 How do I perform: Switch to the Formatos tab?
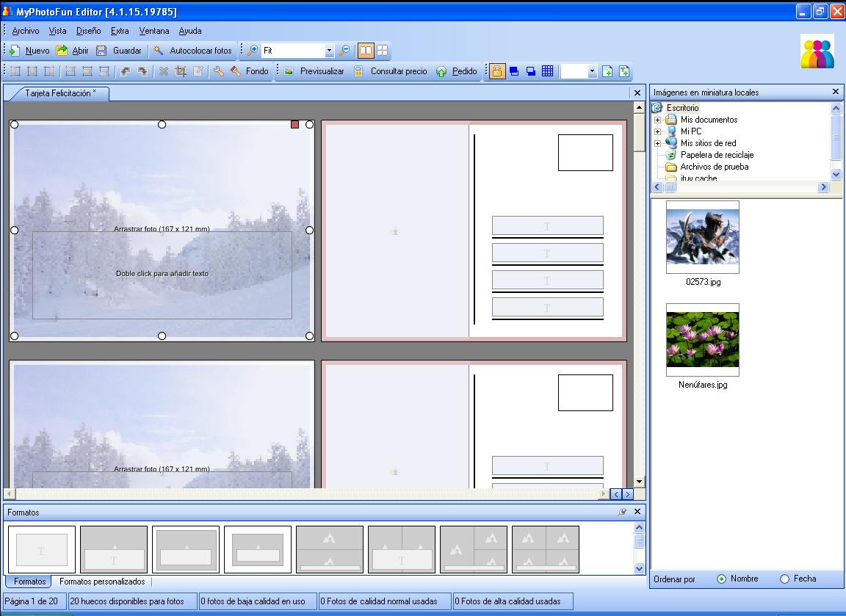[x=29, y=581]
